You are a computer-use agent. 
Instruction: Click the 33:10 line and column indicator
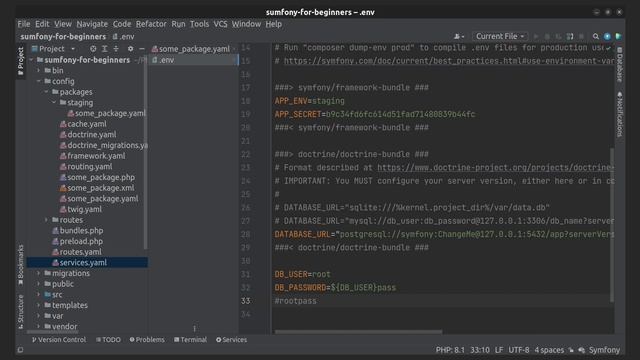(x=480, y=350)
